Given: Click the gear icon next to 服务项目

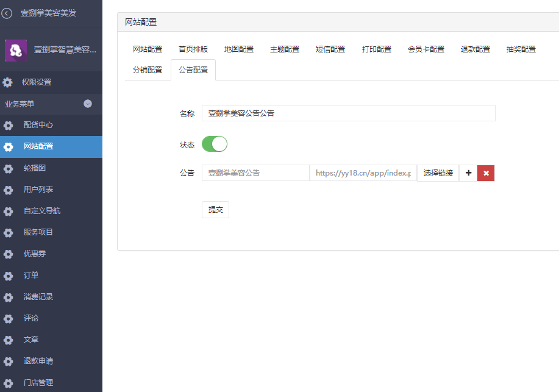Looking at the screenshot, I should 8,232.
